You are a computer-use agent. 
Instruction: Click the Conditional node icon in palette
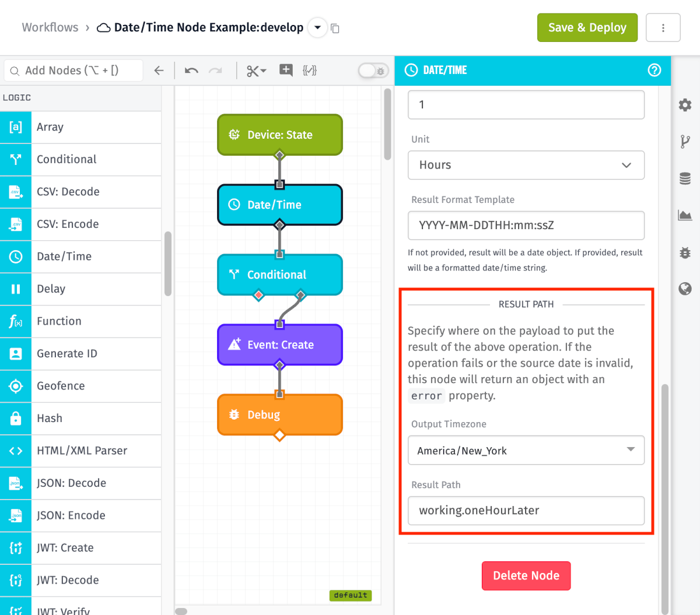pos(16,159)
